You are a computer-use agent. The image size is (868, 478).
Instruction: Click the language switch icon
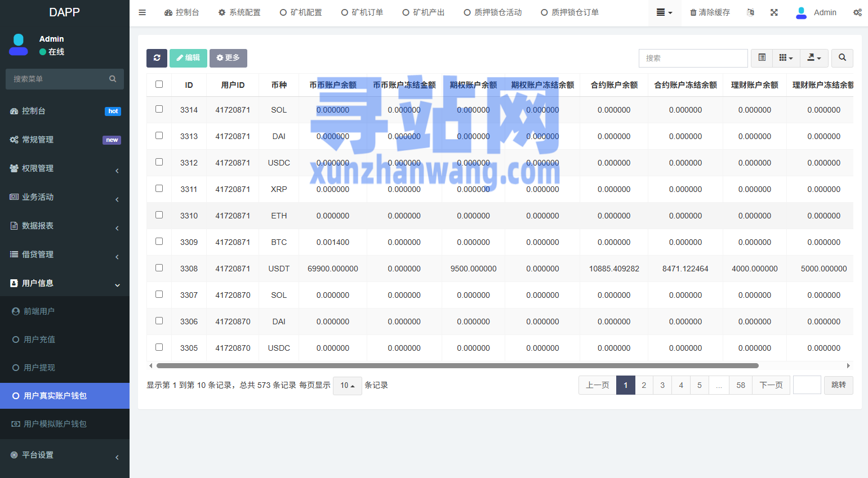point(750,12)
